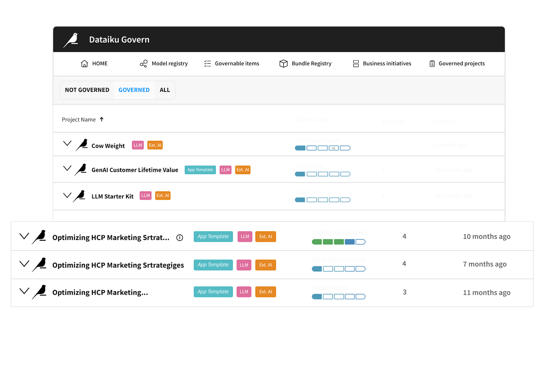The width and height of the screenshot is (543, 392).
Task: Click the Model registry nodes icon
Action: (144, 64)
